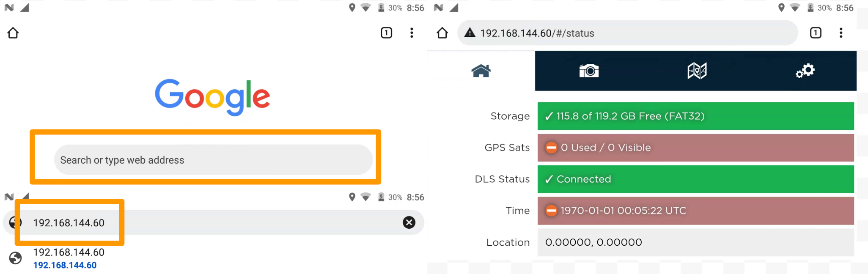Click the Location coordinates field

[x=695, y=242]
